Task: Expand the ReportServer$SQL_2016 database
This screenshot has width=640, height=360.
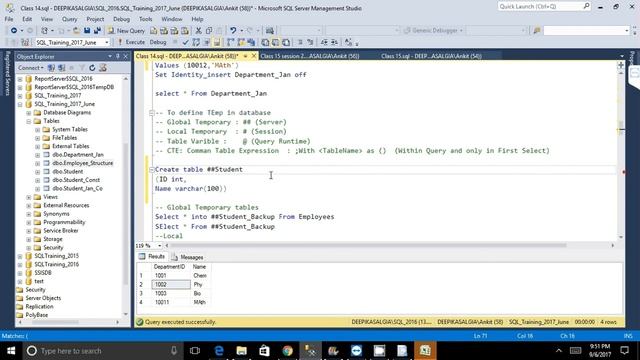Action: coord(20,79)
